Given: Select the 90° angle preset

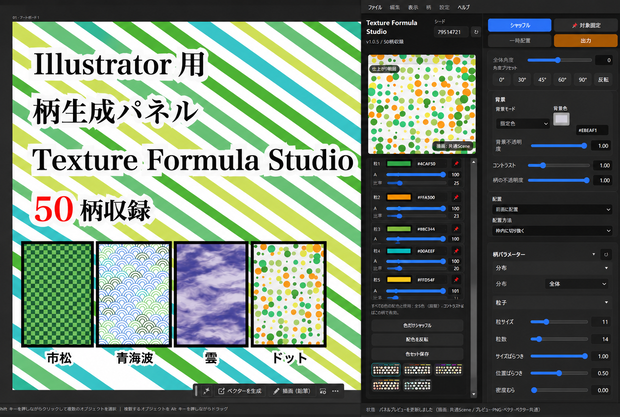Looking at the screenshot, I should tap(582, 79).
